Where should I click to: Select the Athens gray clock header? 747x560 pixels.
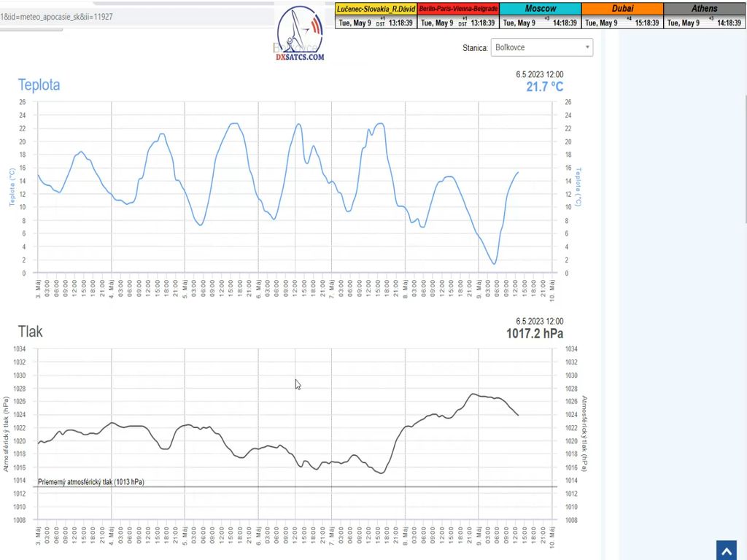pyautogui.click(x=705, y=9)
